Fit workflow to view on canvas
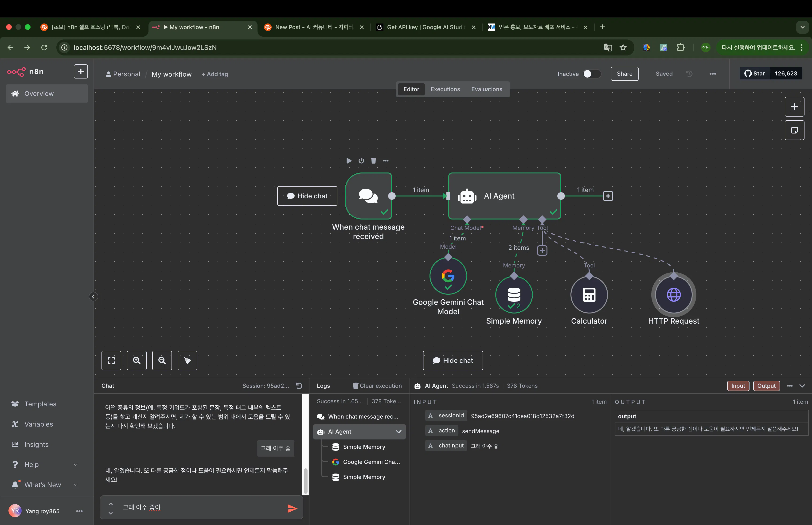Image resolution: width=812 pixels, height=525 pixels. 111,360
